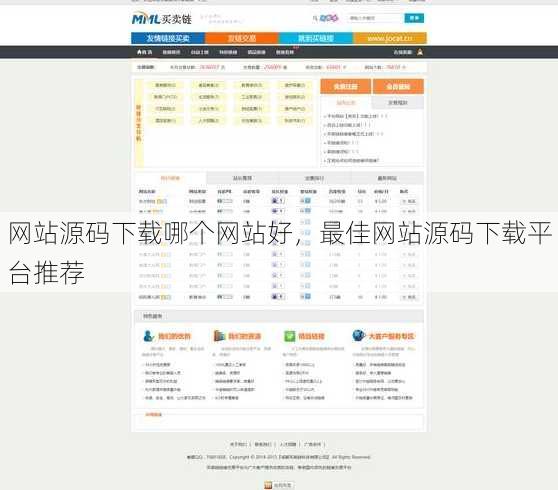Open the 联系我们 footer link
Screen dimensions: 558x490
coord(263,444)
